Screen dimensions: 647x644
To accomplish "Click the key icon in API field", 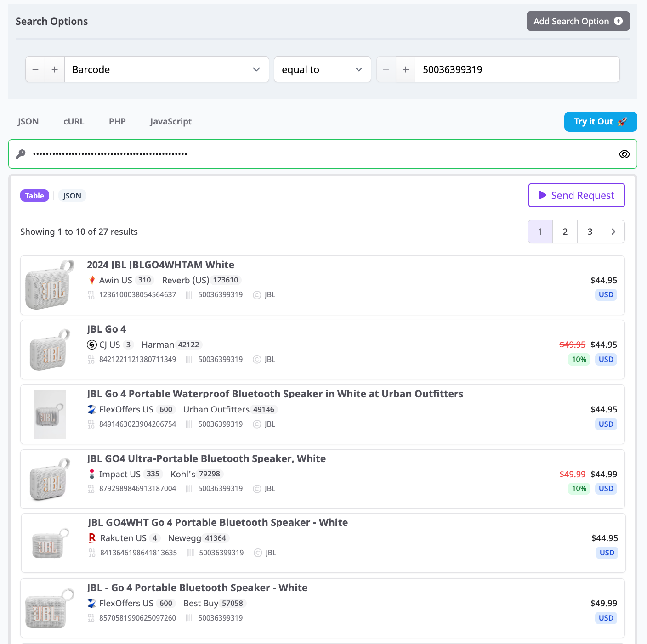I will [21, 154].
